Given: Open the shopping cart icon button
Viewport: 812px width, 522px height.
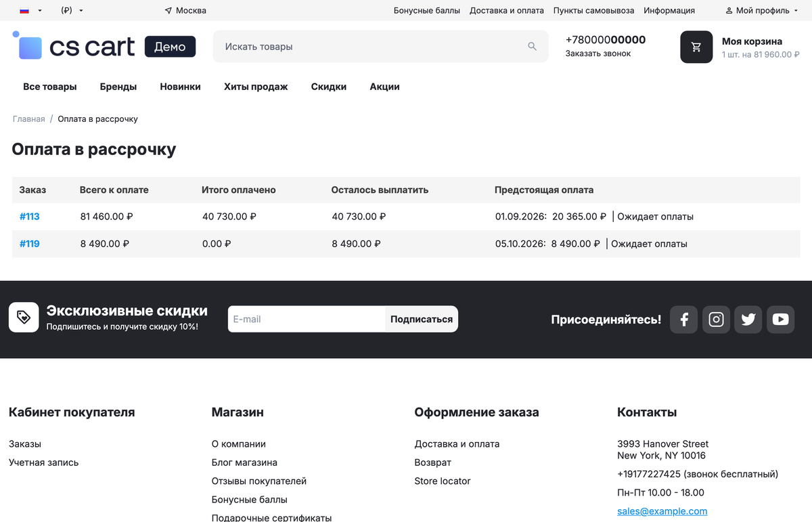Looking at the screenshot, I should click(696, 47).
